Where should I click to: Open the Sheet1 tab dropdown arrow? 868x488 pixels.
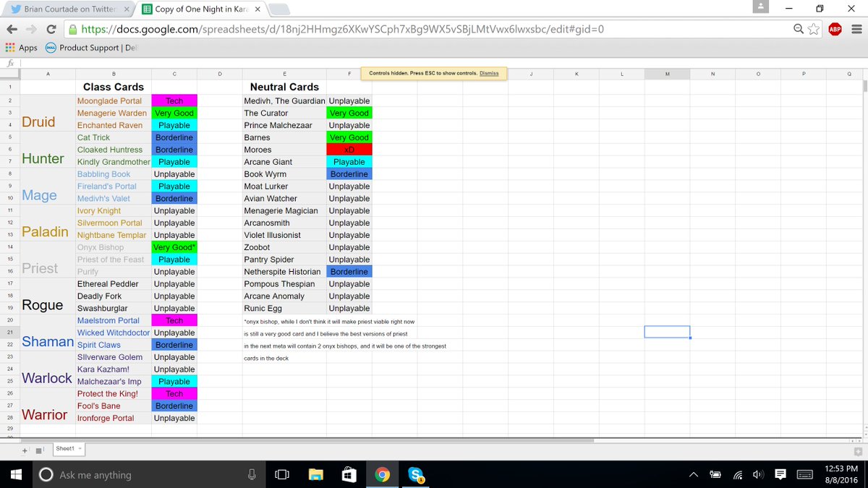tap(79, 449)
